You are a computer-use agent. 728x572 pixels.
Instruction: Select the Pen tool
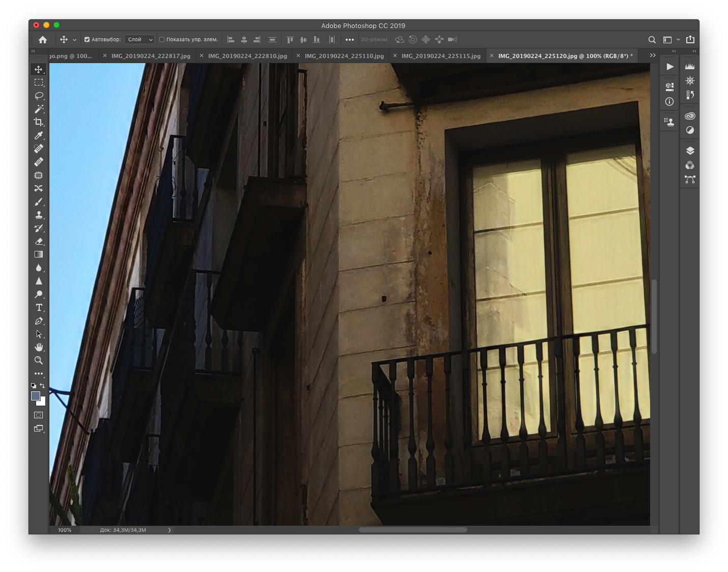point(39,321)
